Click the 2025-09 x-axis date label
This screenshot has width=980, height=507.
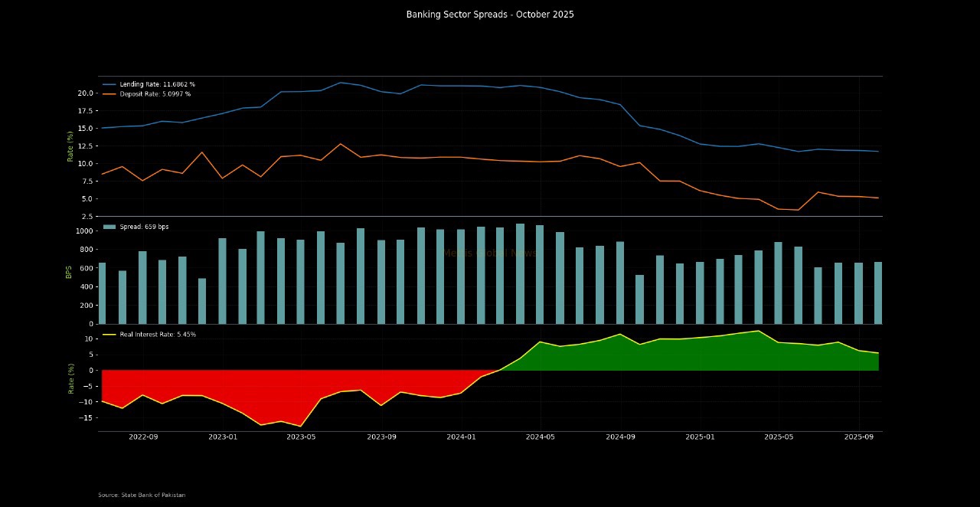coord(858,437)
